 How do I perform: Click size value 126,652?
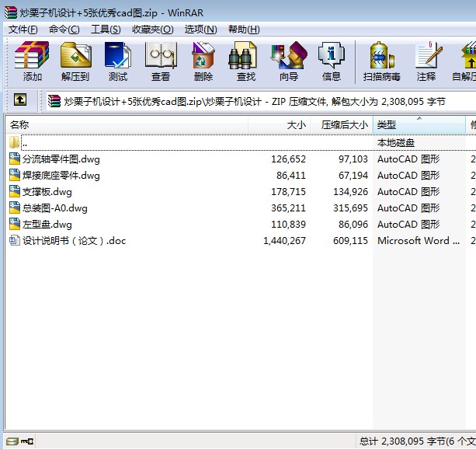coord(288,159)
